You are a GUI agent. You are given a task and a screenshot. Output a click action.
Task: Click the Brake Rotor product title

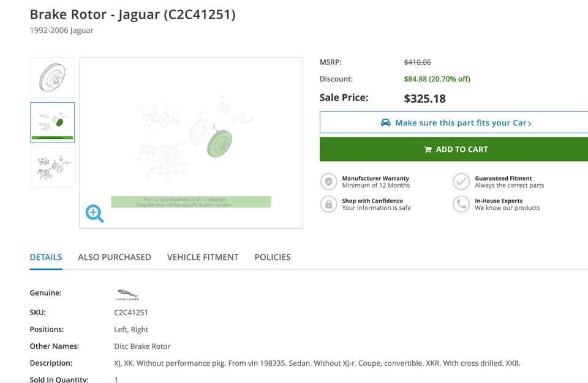point(132,15)
